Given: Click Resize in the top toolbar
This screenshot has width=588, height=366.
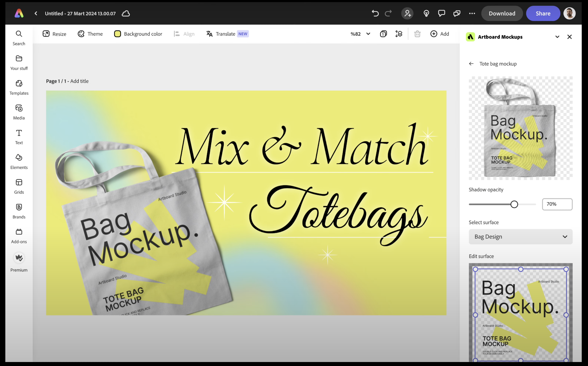Looking at the screenshot, I should 54,34.
